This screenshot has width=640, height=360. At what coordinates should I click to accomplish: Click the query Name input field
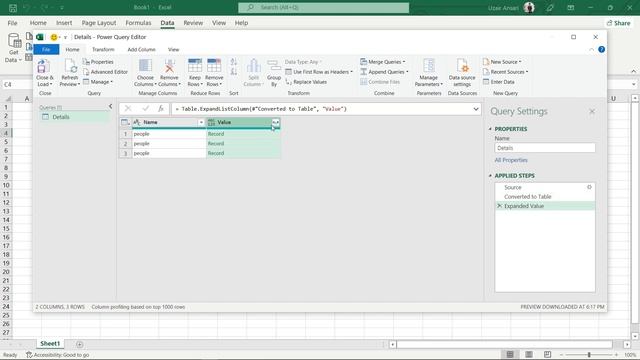click(544, 148)
